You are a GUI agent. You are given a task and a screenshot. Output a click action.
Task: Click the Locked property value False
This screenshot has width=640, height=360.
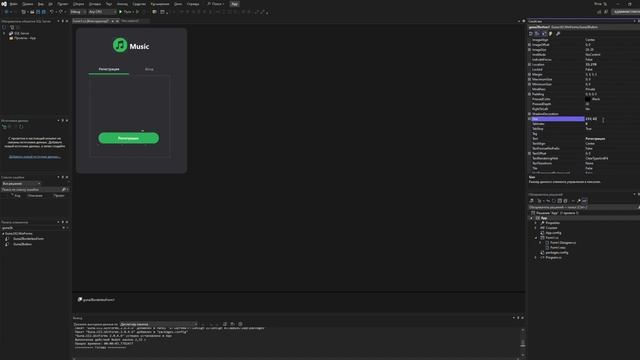[x=589, y=69]
